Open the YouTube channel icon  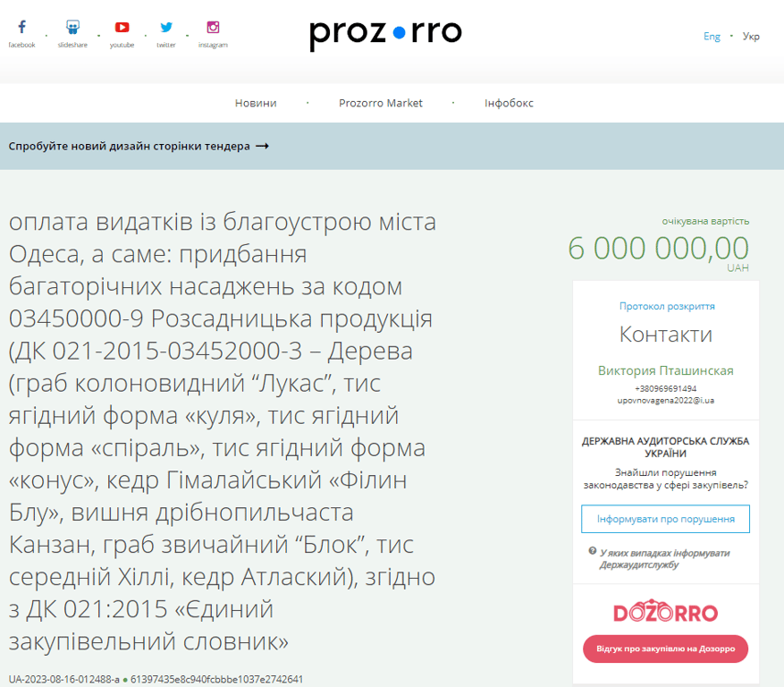122,28
